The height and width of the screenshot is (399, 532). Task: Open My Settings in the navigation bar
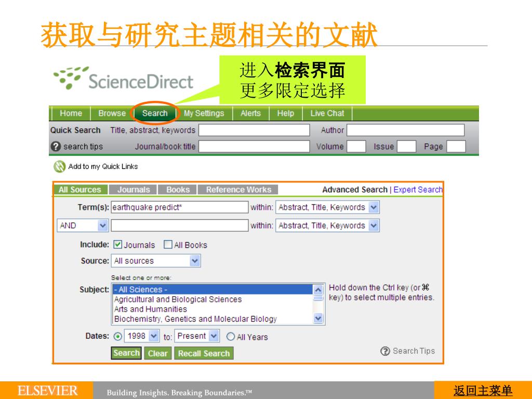pyautogui.click(x=204, y=113)
